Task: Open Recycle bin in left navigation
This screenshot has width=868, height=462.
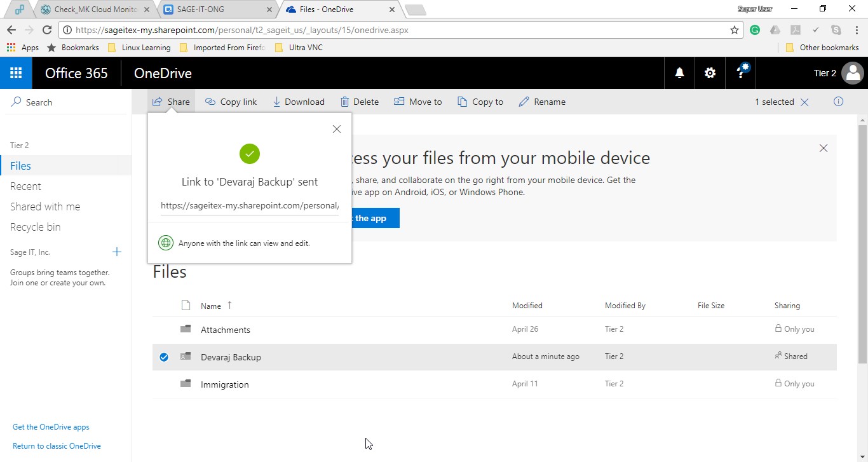Action: tap(36, 227)
